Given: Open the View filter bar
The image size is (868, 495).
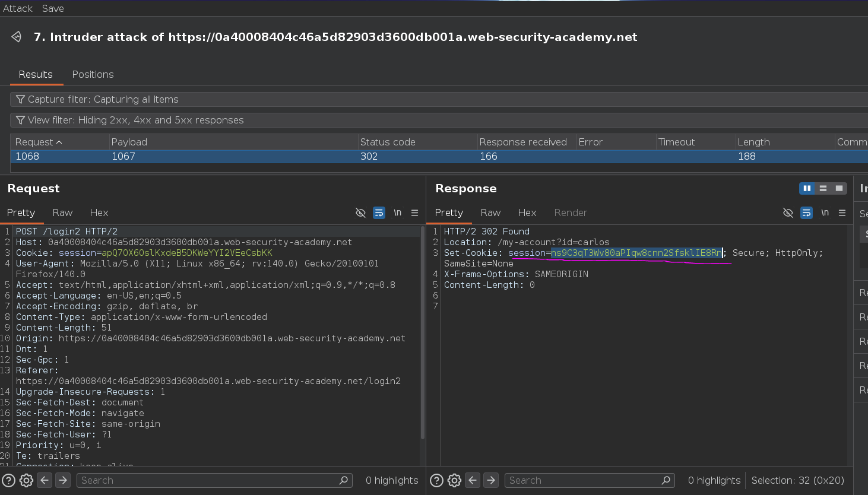Looking at the screenshot, I should pos(439,120).
